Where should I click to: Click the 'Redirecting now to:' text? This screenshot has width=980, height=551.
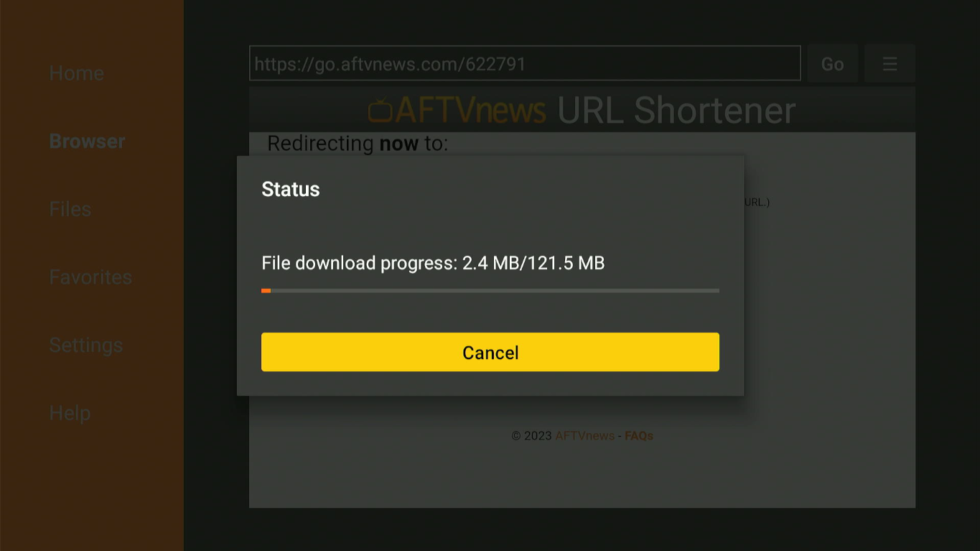coord(358,144)
